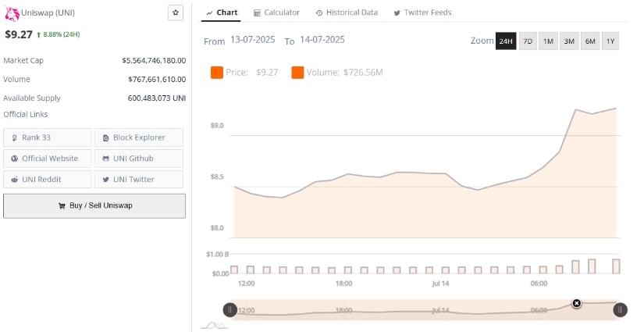The height and width of the screenshot is (332, 644).
Task: Open the Historical Data tab
Action: click(x=347, y=12)
